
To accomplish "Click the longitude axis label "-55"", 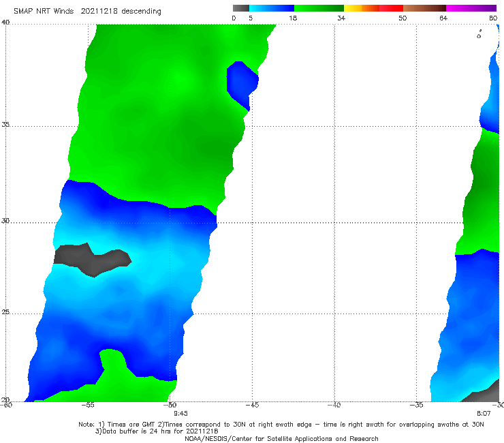I will [88, 405].
